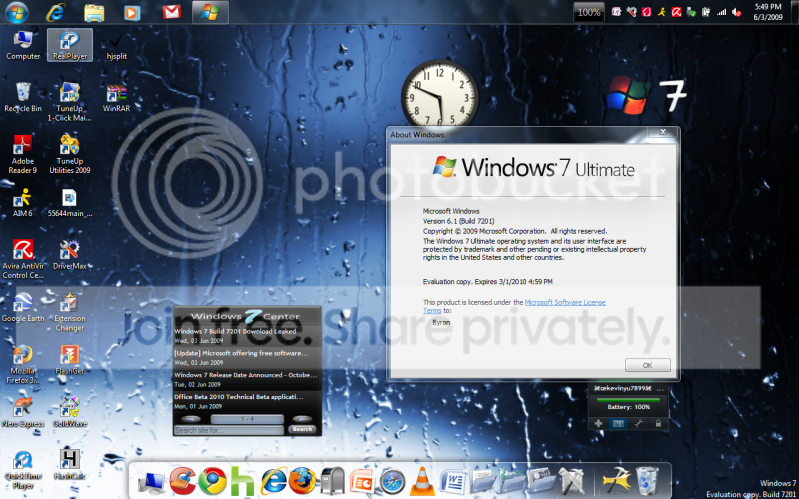Click the lock icon on battery gadget
799x499 pixels.
(x=658, y=424)
